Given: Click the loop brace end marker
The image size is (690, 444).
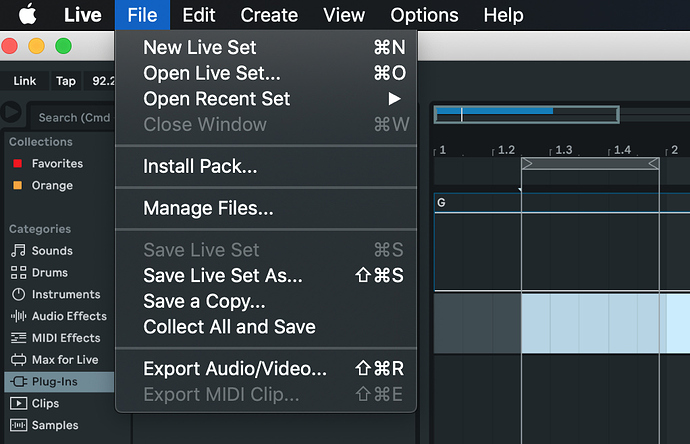Looking at the screenshot, I should 653,164.
